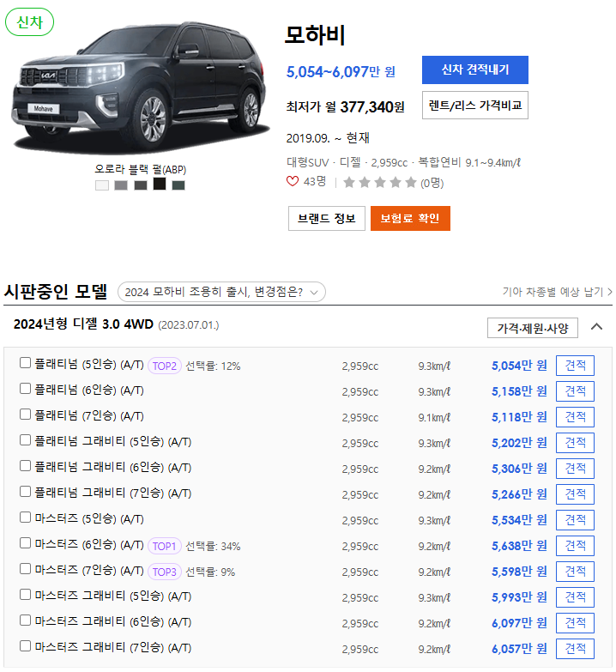Open the 2024 모하비 조용히 출시 dropdown

pos(221,292)
